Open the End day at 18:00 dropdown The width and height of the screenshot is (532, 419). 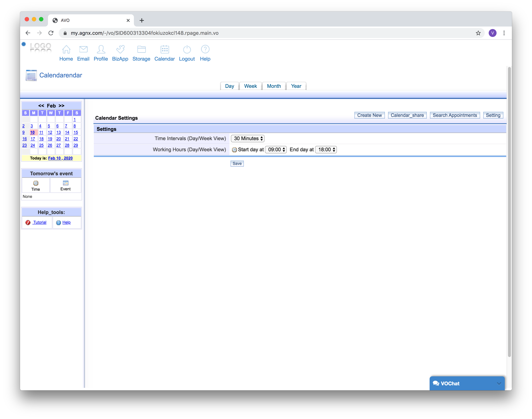pos(326,150)
